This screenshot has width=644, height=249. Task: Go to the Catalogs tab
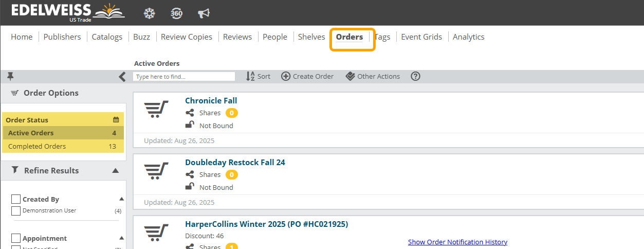pos(107,37)
